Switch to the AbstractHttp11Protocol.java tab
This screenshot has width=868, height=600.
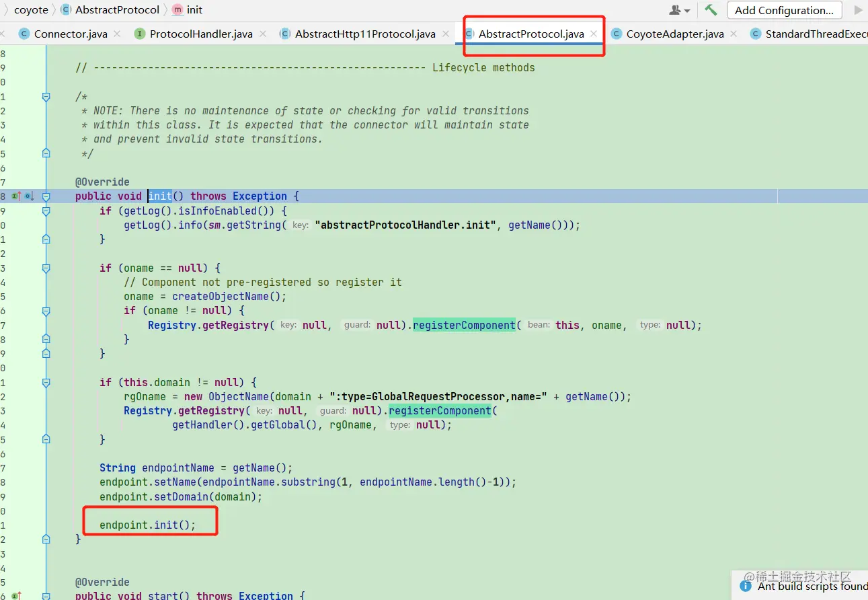pos(365,34)
